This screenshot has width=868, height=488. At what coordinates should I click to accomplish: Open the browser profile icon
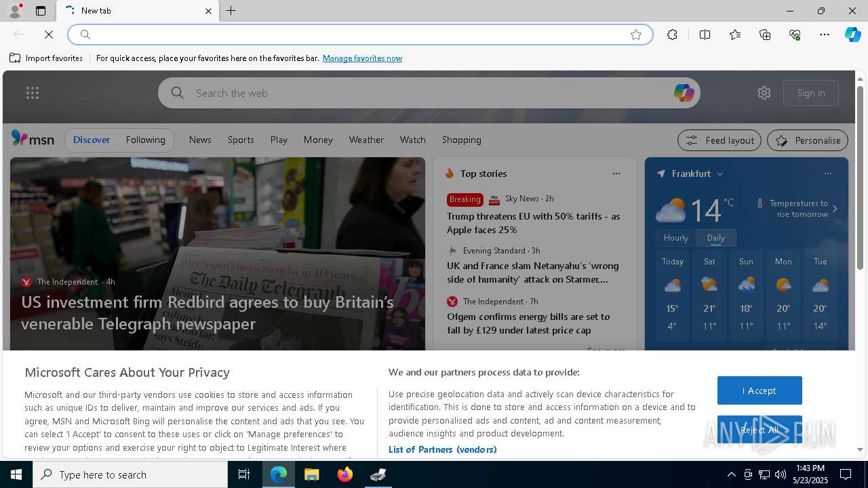pos(14,11)
